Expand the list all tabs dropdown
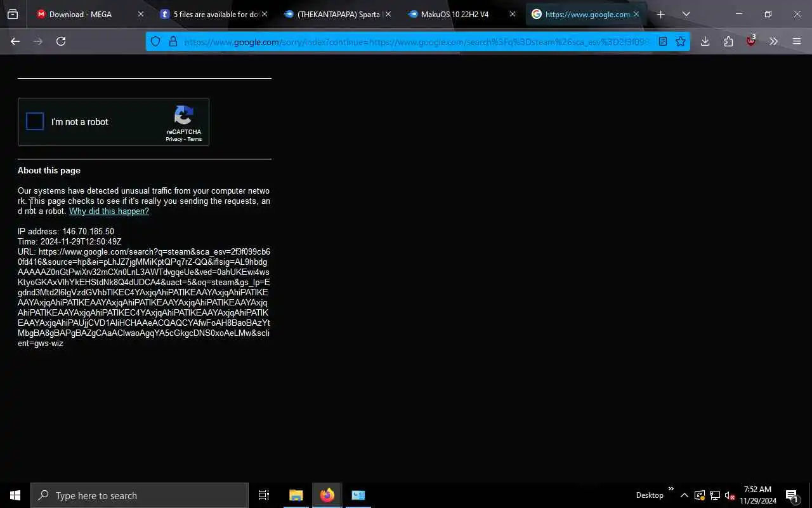The image size is (812, 508). 686,14
